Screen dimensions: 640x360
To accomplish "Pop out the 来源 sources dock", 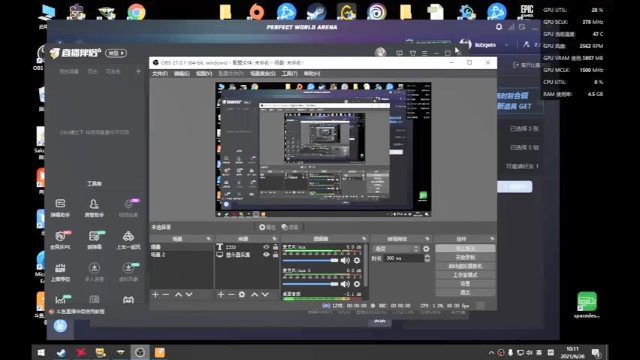I will [x=274, y=239].
